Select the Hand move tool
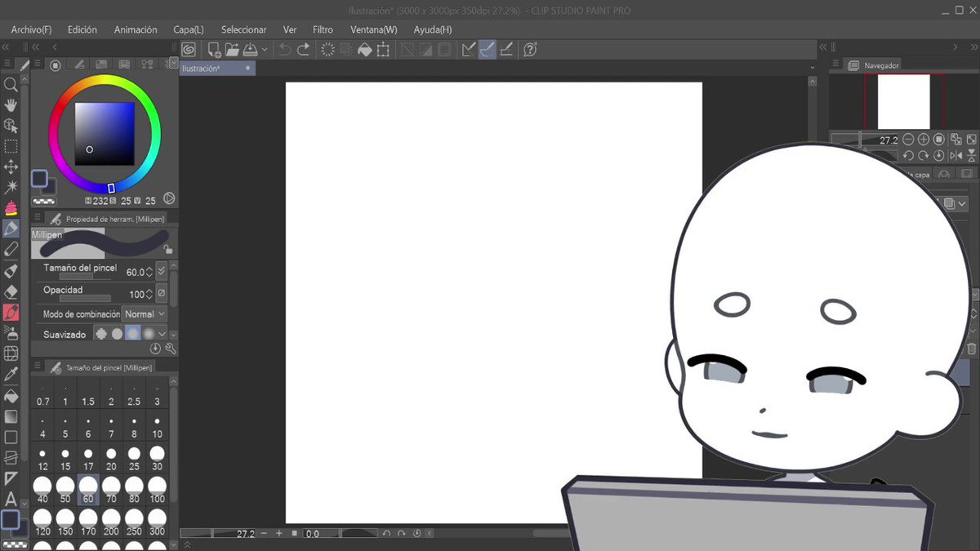Viewport: 980px width, 551px height. coord(11,104)
